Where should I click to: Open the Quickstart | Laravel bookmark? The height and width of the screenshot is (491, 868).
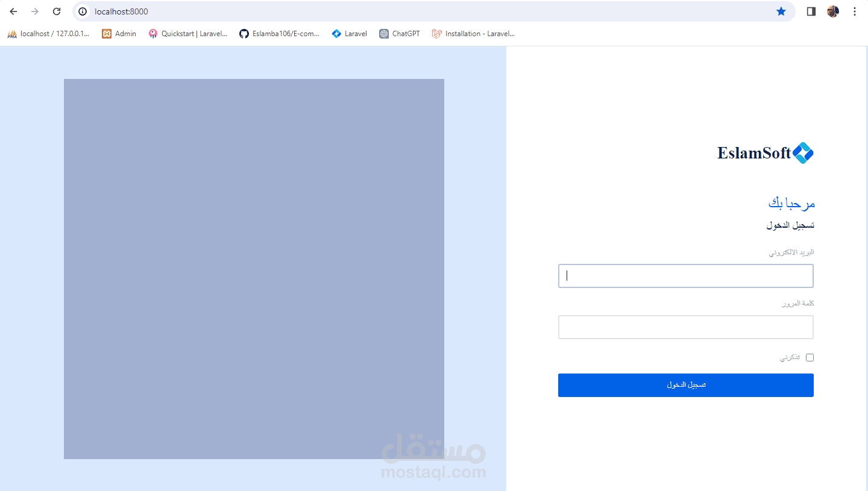[188, 34]
